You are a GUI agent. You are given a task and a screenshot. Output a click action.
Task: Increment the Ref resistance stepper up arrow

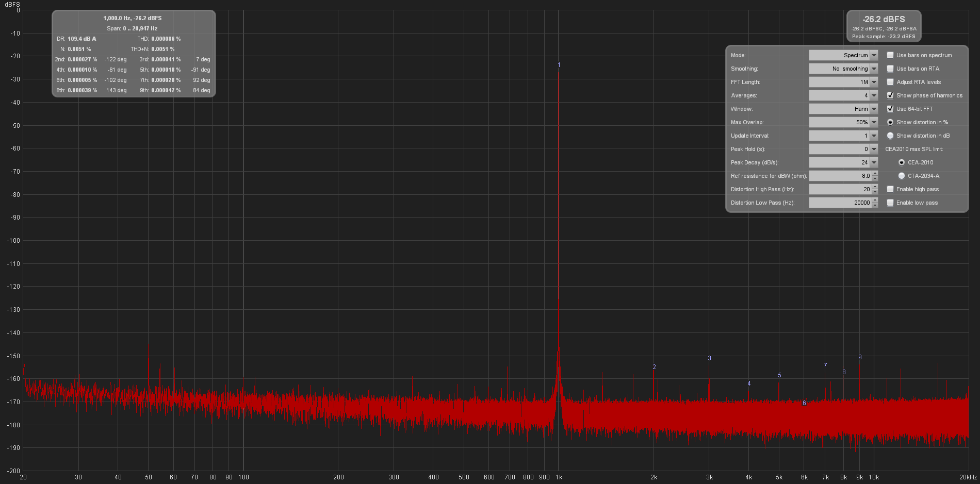(x=874, y=174)
